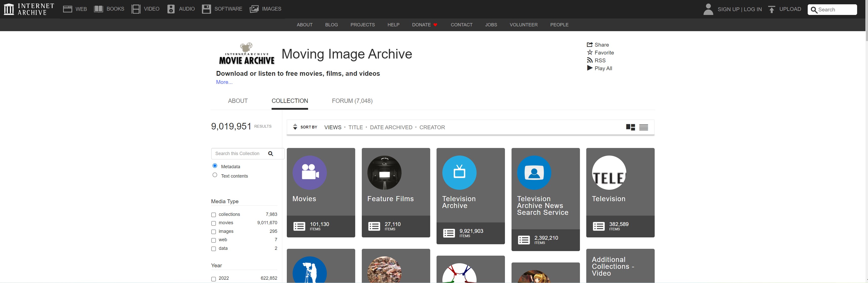Click the Internet Archive logo

pos(29,9)
